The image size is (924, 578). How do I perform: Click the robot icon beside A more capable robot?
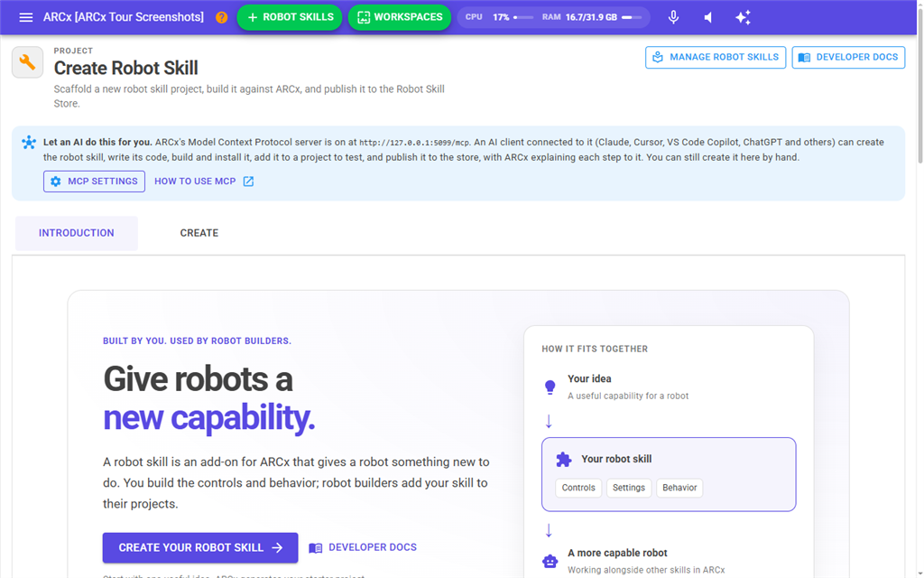click(x=550, y=561)
